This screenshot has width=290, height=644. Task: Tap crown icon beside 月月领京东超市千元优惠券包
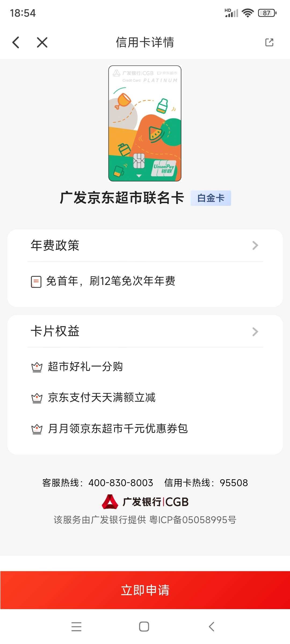point(37,429)
